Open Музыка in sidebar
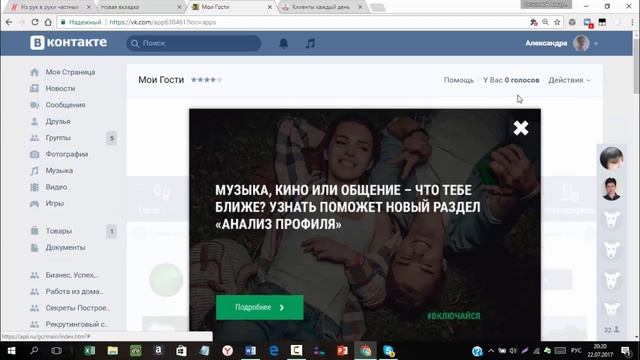Screen dimensions: 640x360 point(59,171)
